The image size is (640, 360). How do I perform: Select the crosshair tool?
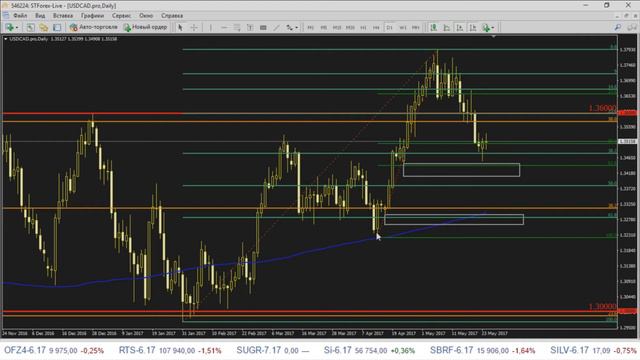point(194,27)
